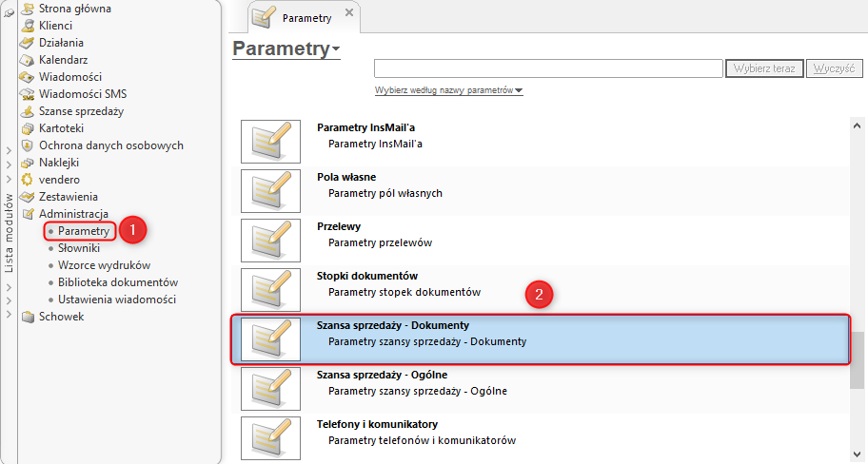Viewport: 868px width, 464px height.
Task: Click the Przelewy parameter notepad icon
Action: click(270, 240)
